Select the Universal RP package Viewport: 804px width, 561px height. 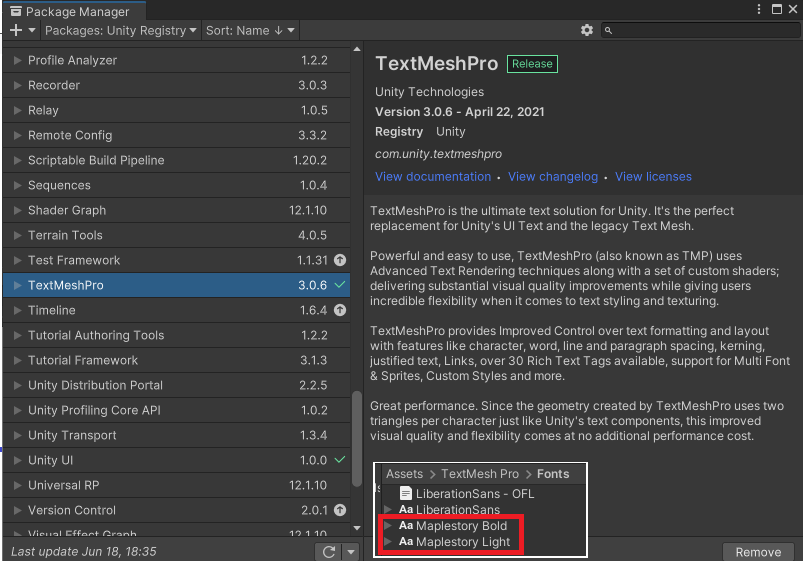176,485
